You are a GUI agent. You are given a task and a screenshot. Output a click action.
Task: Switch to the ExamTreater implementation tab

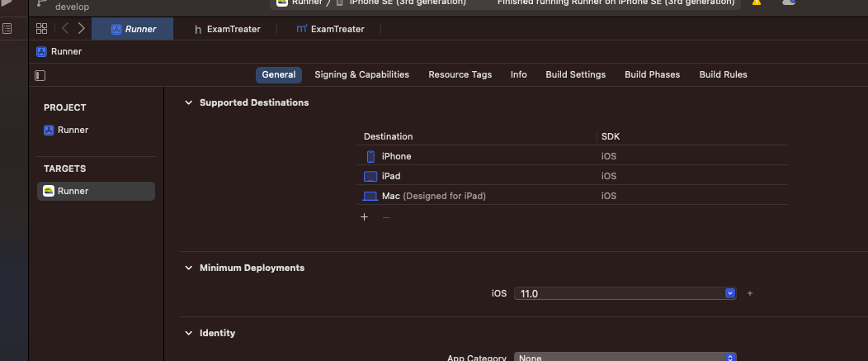tap(330, 29)
